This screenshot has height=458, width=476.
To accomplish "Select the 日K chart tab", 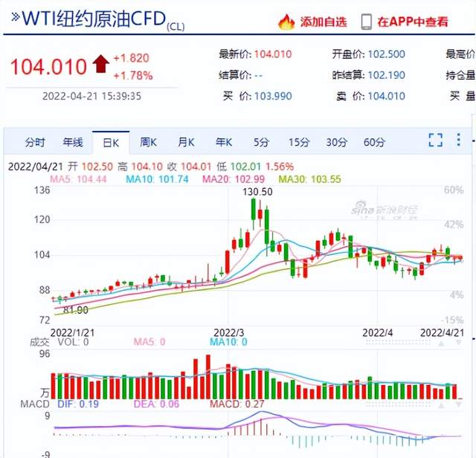I will [x=111, y=143].
